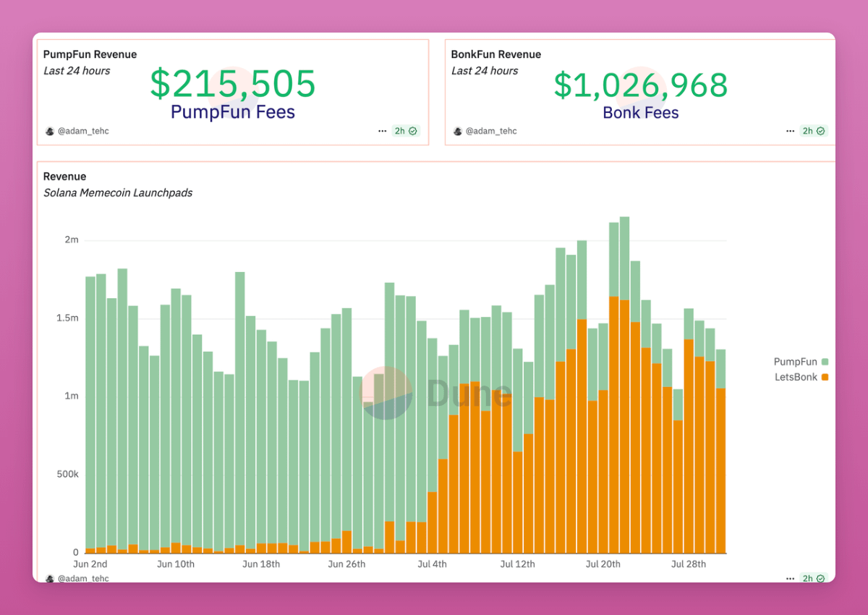Click the Jun 2nd x-axis label

tap(90, 564)
